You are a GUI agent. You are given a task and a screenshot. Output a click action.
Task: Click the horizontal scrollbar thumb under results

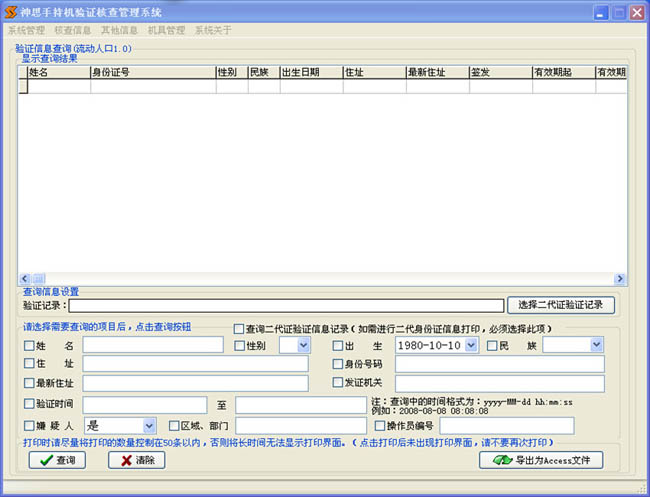point(39,279)
